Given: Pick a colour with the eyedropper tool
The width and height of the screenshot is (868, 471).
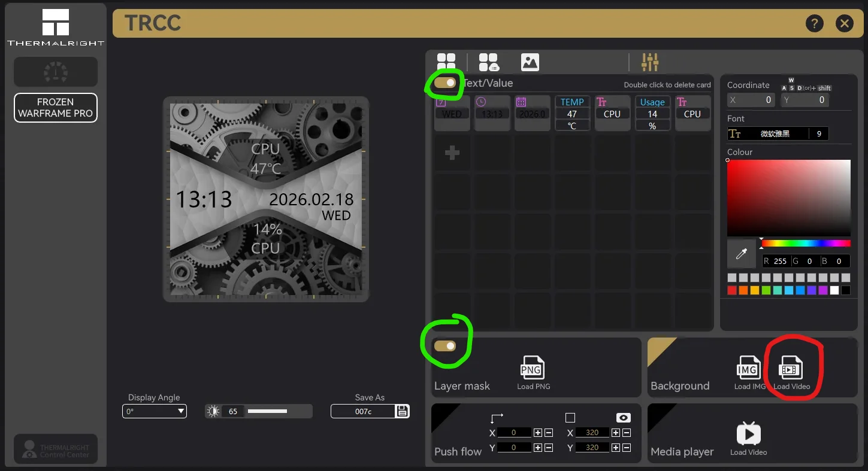Looking at the screenshot, I should [741, 254].
